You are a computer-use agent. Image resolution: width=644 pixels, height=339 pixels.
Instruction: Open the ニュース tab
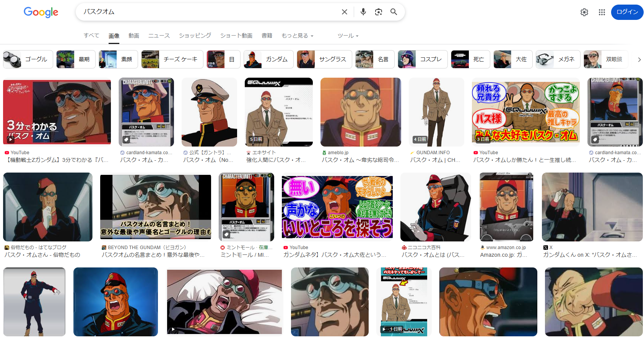point(159,36)
